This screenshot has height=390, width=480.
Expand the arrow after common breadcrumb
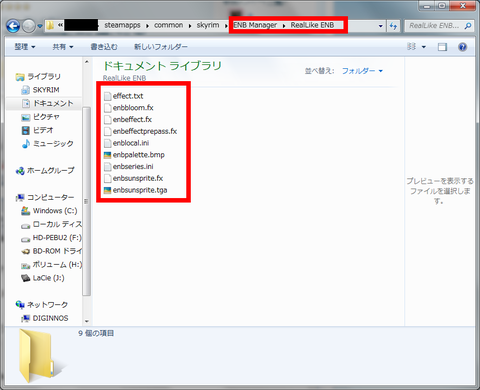[x=190, y=26]
